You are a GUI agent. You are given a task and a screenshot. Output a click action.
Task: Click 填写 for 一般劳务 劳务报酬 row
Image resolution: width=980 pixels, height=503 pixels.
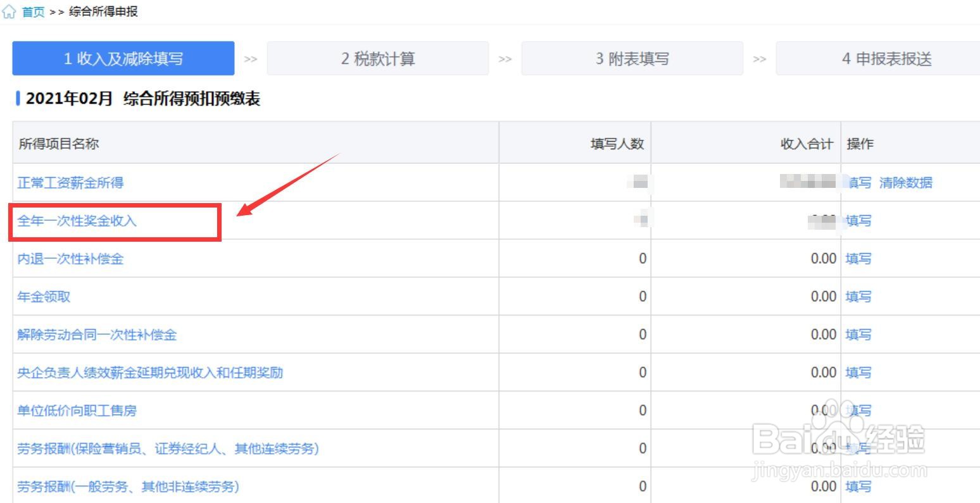(x=858, y=487)
